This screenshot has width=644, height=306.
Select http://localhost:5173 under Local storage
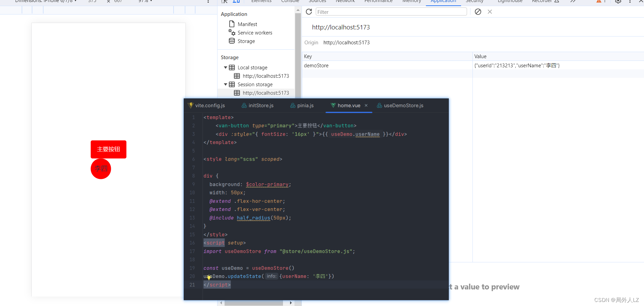tap(266, 76)
